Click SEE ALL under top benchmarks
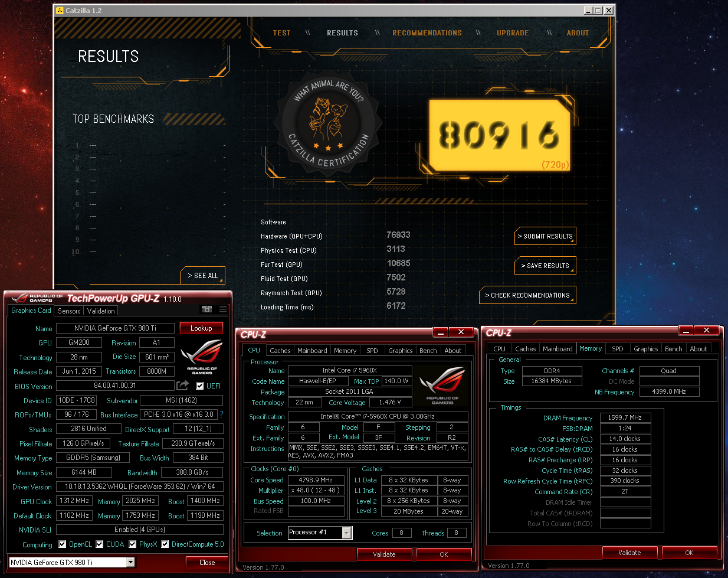This screenshot has width=728, height=578. point(202,276)
